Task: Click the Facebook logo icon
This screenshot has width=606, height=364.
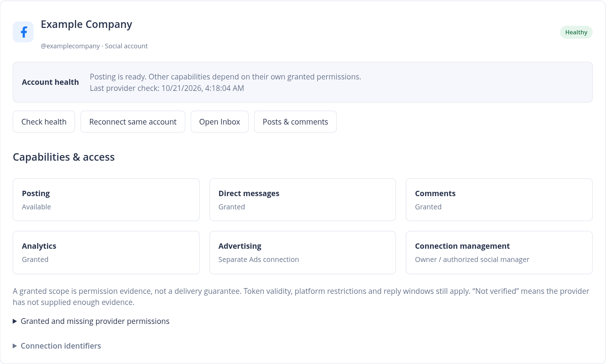Action: pos(23,32)
